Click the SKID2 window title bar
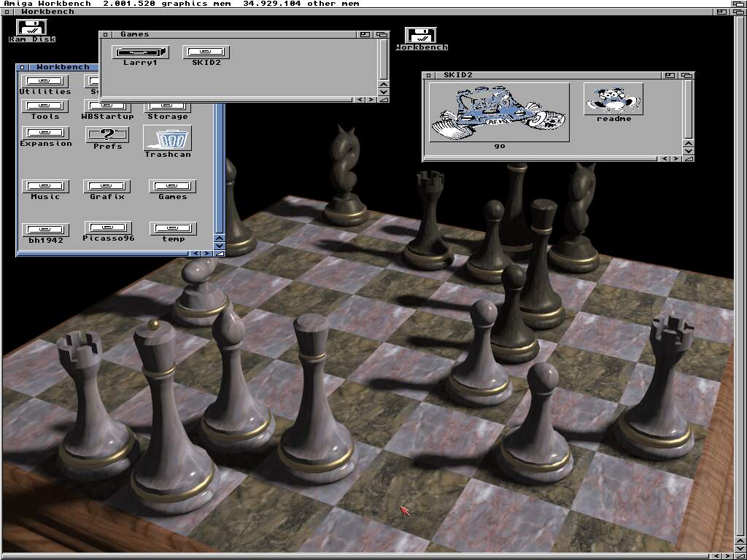 [549, 75]
